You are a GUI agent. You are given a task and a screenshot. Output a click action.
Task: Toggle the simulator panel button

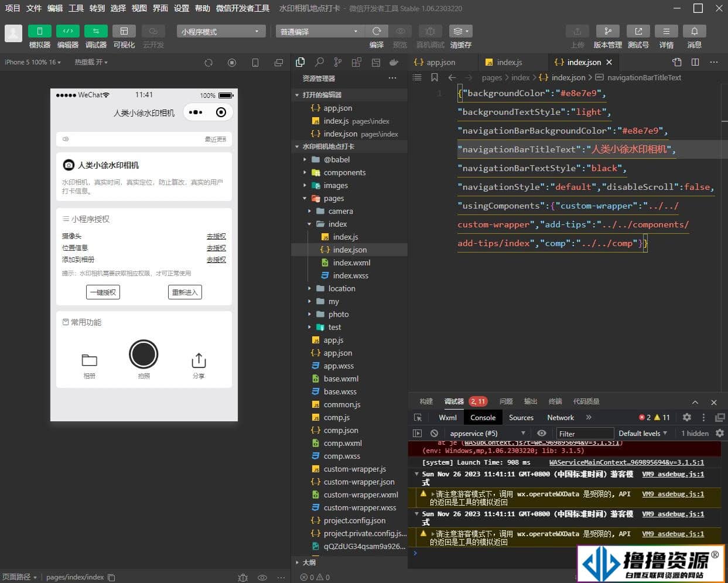click(x=40, y=31)
